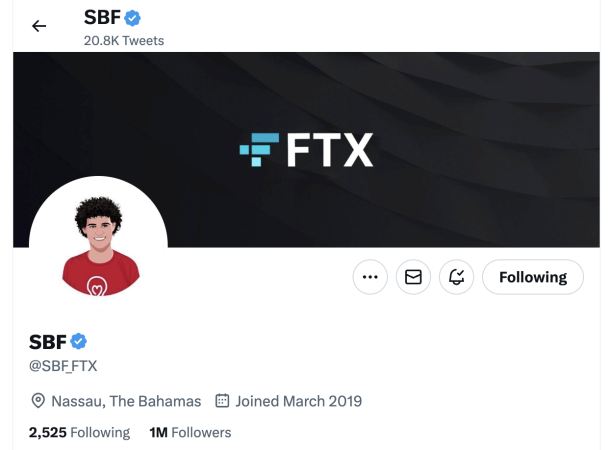611x450 pixels.
Task: Click the calendar icon near join date
Action: [222, 401]
